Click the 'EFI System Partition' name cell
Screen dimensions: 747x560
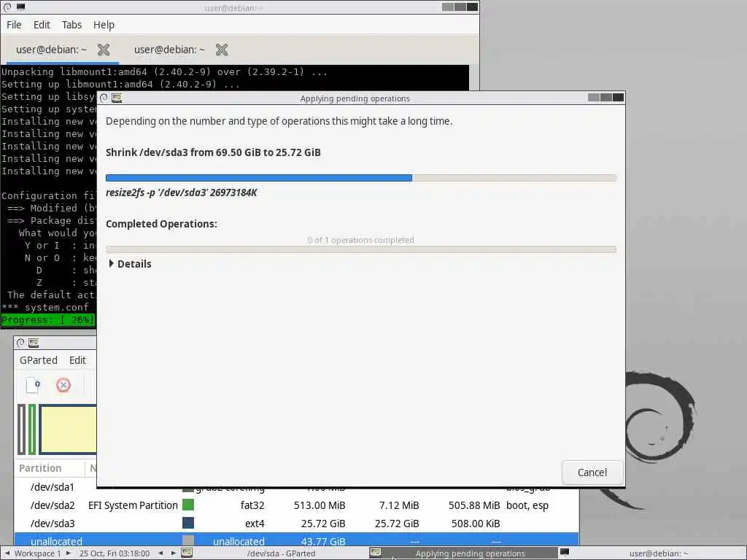pyautogui.click(x=133, y=505)
